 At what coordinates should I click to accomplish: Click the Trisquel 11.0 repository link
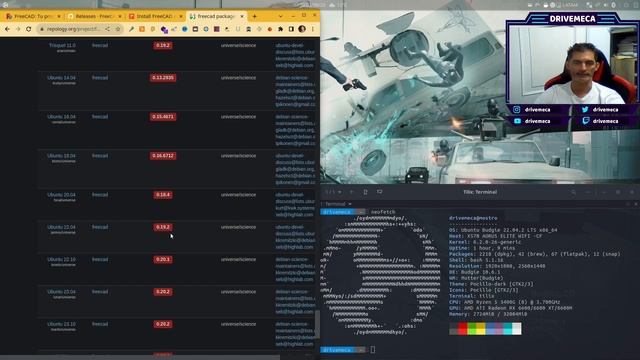pos(62,45)
